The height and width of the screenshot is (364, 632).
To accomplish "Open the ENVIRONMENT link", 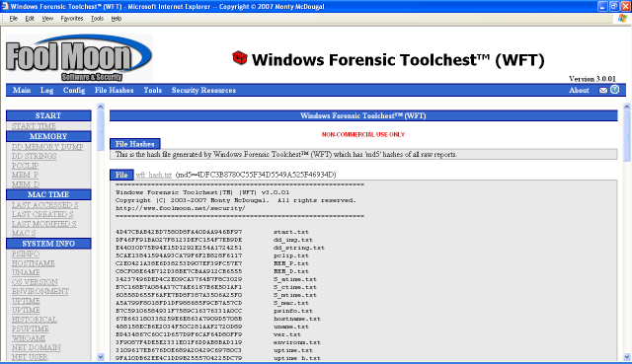I will click(x=39, y=291).
